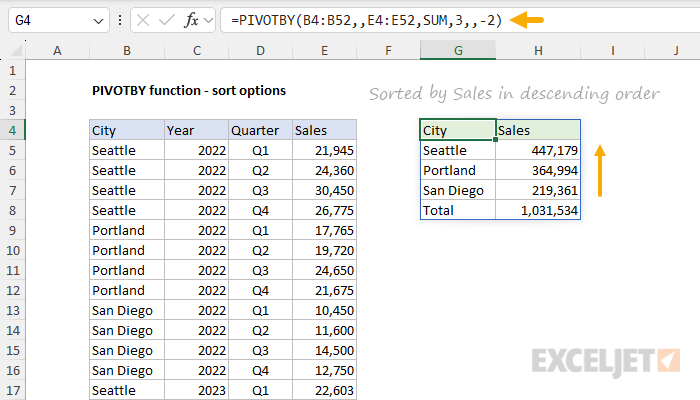Click the sales value 30,450
The height and width of the screenshot is (400, 700).
pos(324,191)
